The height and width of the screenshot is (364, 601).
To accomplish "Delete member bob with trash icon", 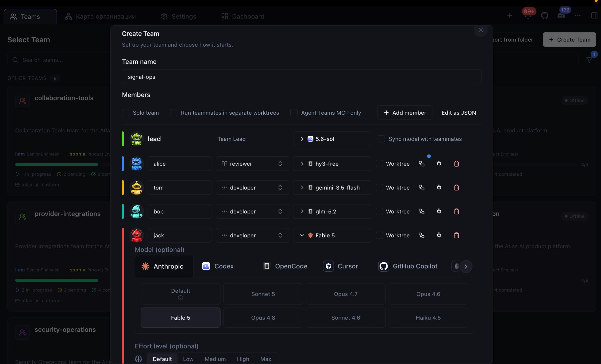I will coord(456,211).
